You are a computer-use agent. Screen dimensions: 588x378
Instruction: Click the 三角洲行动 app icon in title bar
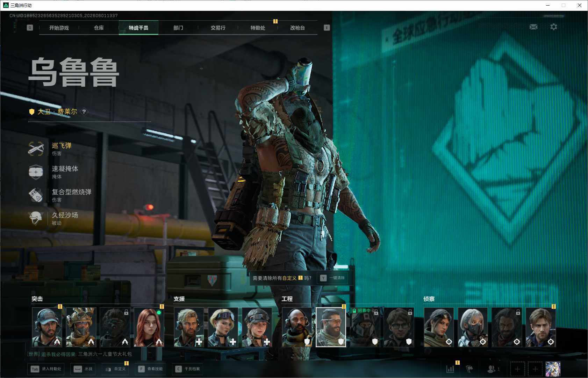tap(6, 5)
